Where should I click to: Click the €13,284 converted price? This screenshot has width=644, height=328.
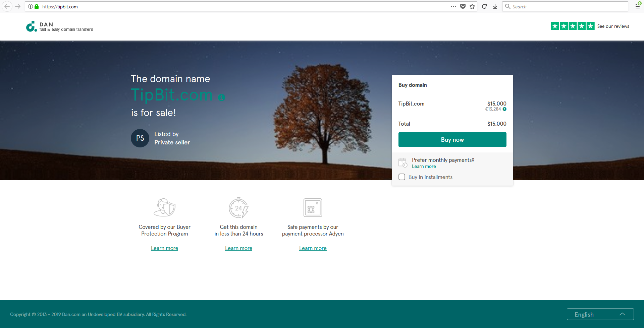click(493, 109)
